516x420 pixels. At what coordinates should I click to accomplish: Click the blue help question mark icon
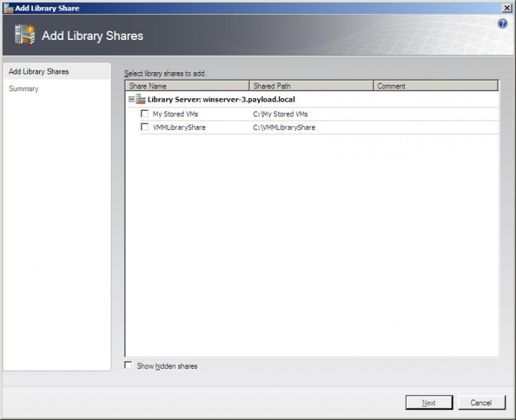tap(502, 23)
